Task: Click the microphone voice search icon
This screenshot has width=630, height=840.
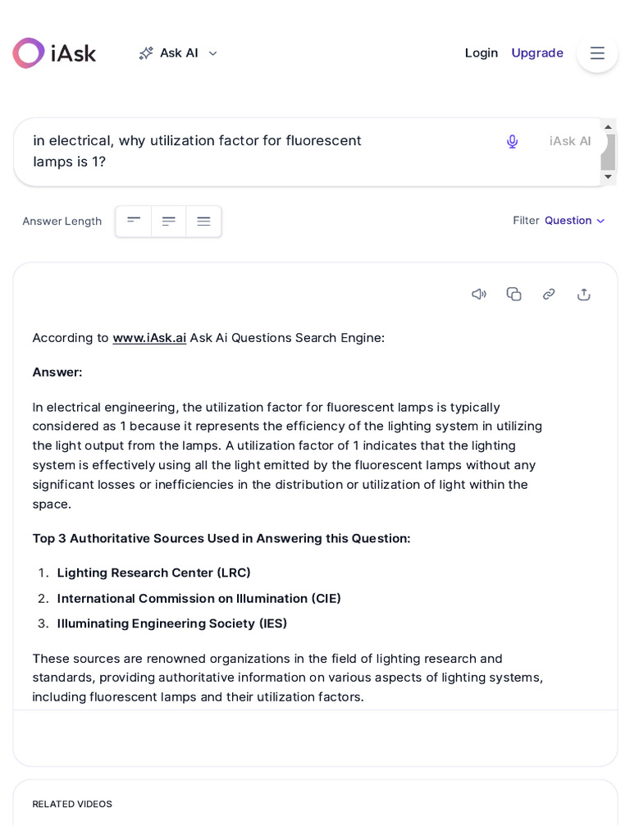Action: 512,141
